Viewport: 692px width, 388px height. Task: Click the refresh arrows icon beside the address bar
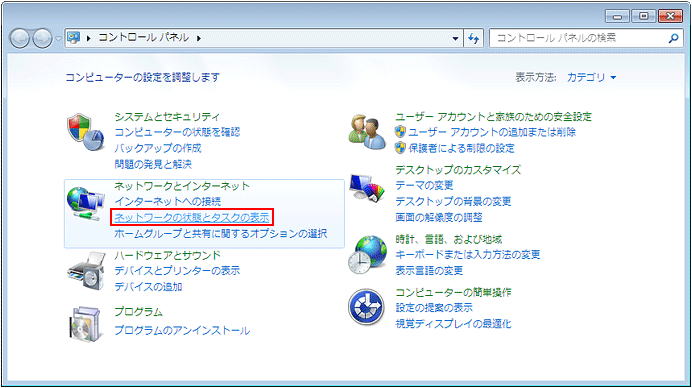(474, 38)
